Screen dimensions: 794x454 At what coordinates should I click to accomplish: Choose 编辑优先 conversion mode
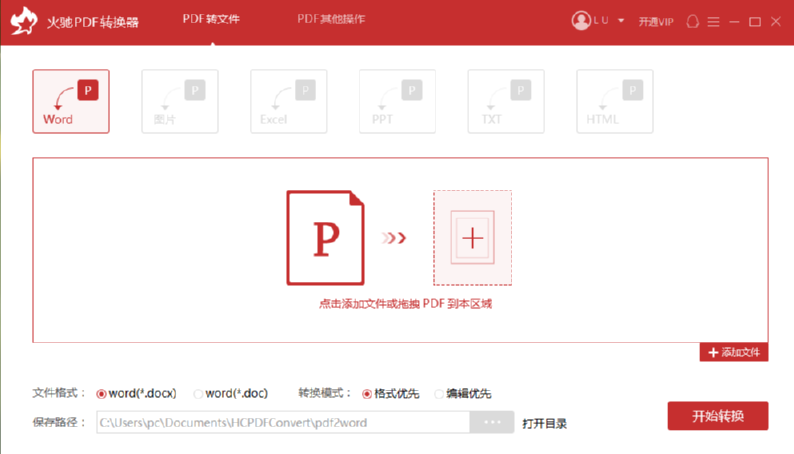point(463,393)
